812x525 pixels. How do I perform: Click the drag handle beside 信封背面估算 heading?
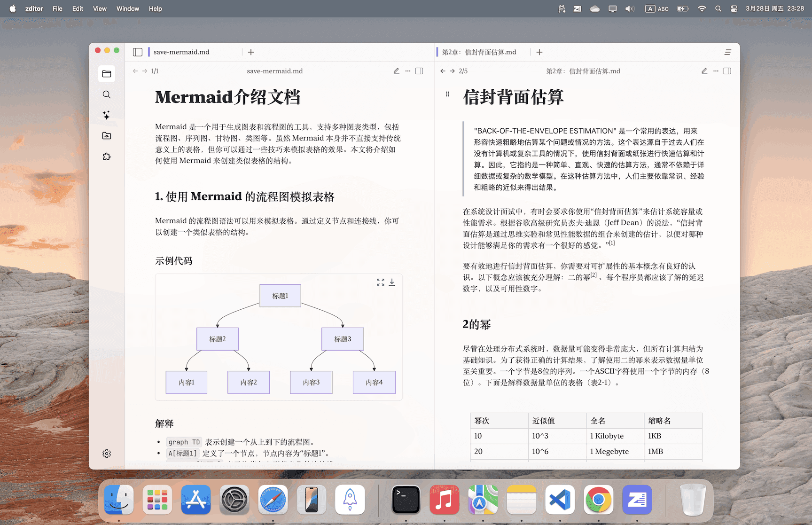pos(447,94)
